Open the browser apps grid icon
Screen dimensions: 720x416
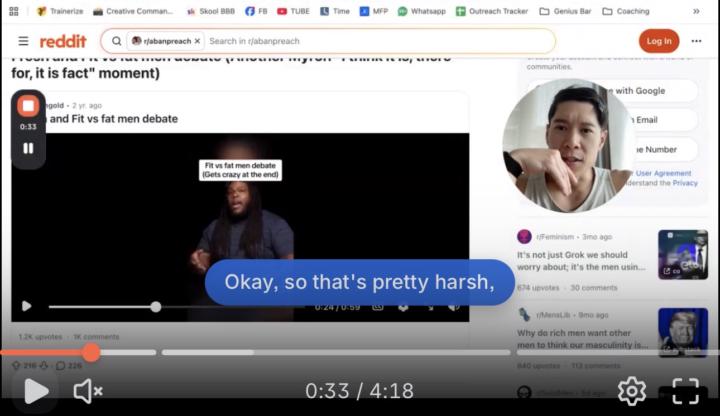pos(14,11)
